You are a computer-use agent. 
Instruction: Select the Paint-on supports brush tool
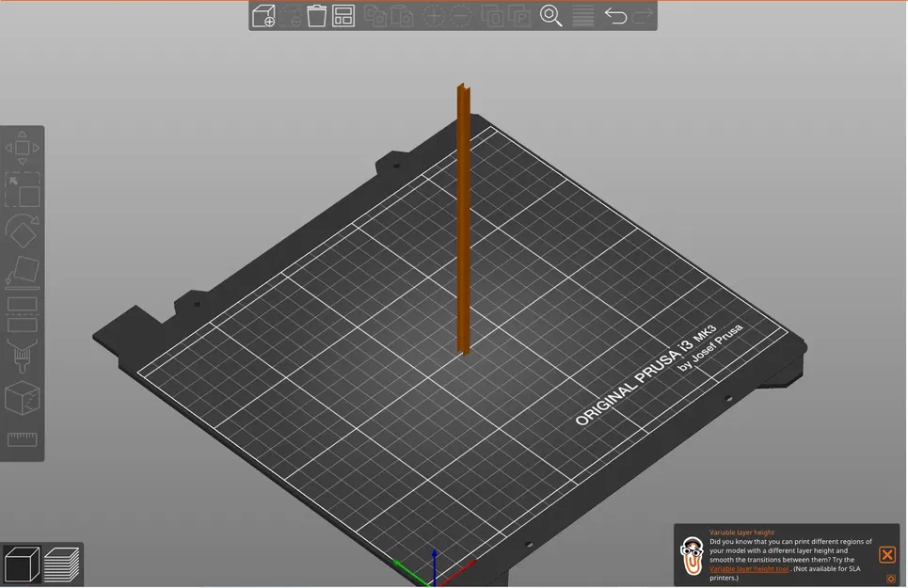(22, 356)
